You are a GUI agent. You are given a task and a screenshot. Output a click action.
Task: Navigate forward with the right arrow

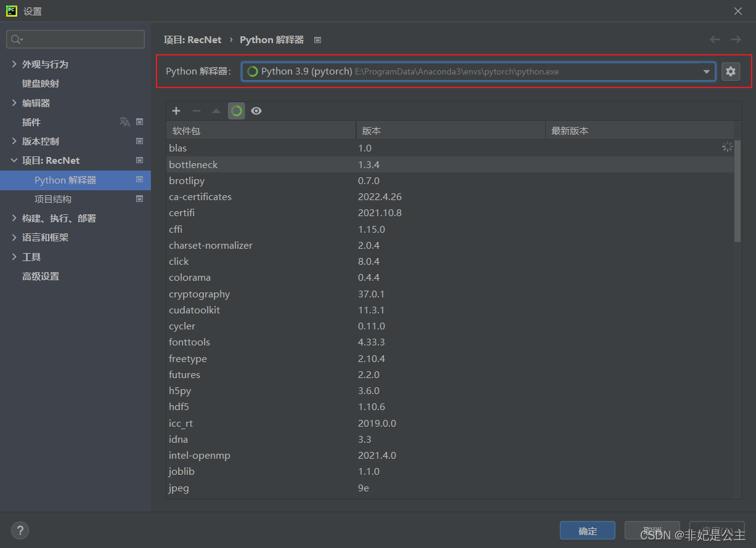click(x=736, y=39)
